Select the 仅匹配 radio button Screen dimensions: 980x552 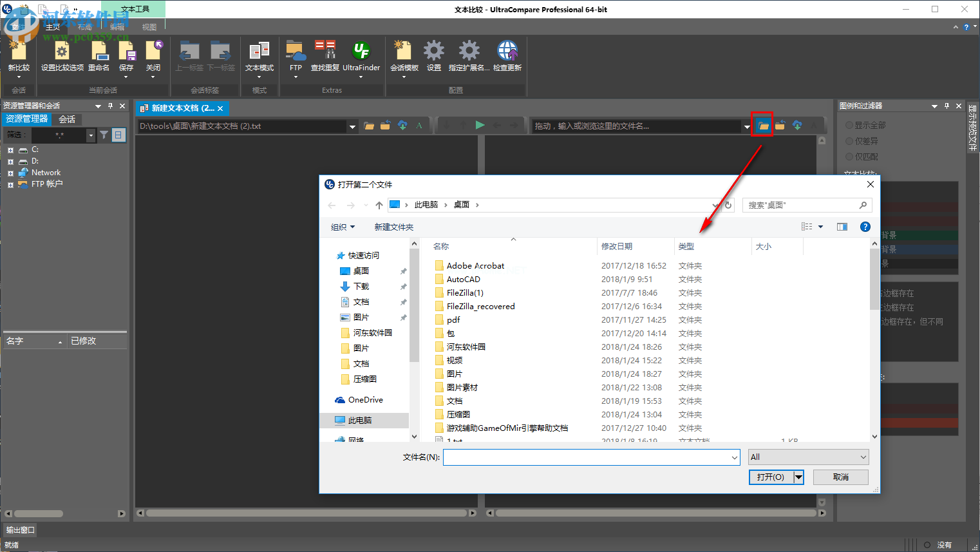[849, 157]
